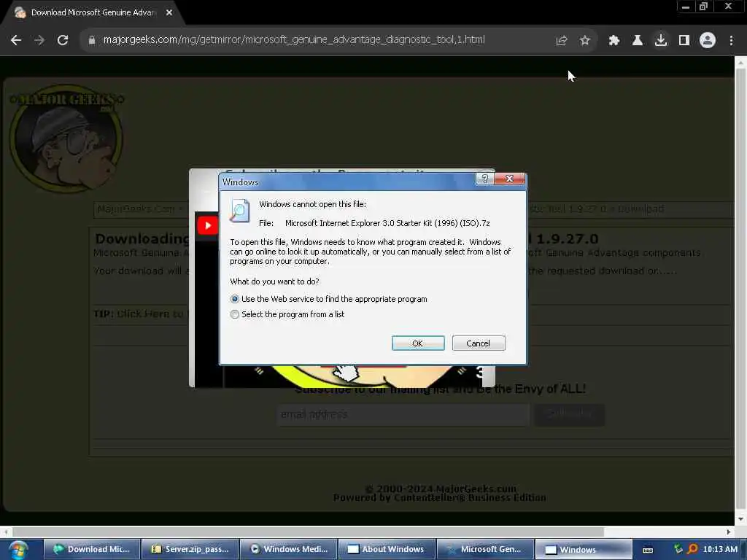
Task: Open the Chrome three-dot menu
Action: click(x=731, y=41)
